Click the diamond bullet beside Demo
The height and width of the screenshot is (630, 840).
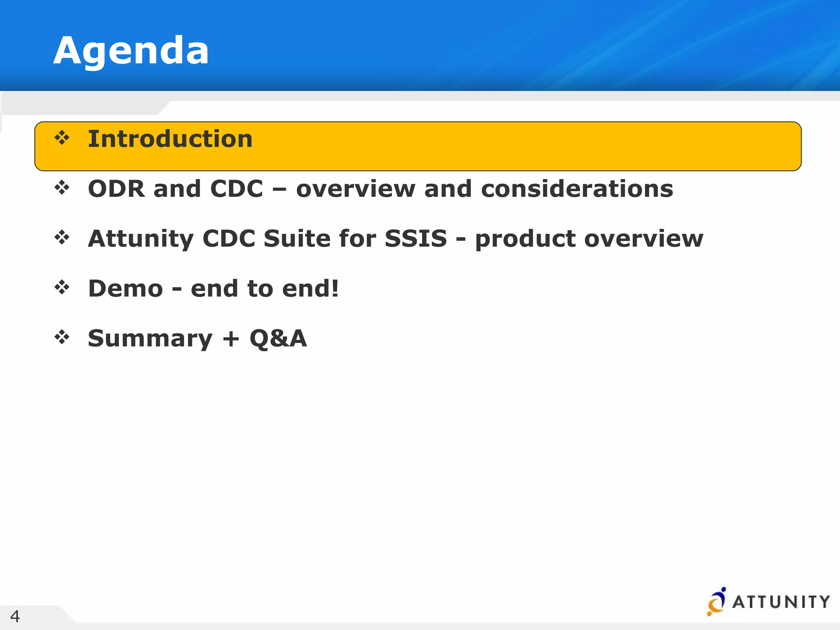pos(62,287)
